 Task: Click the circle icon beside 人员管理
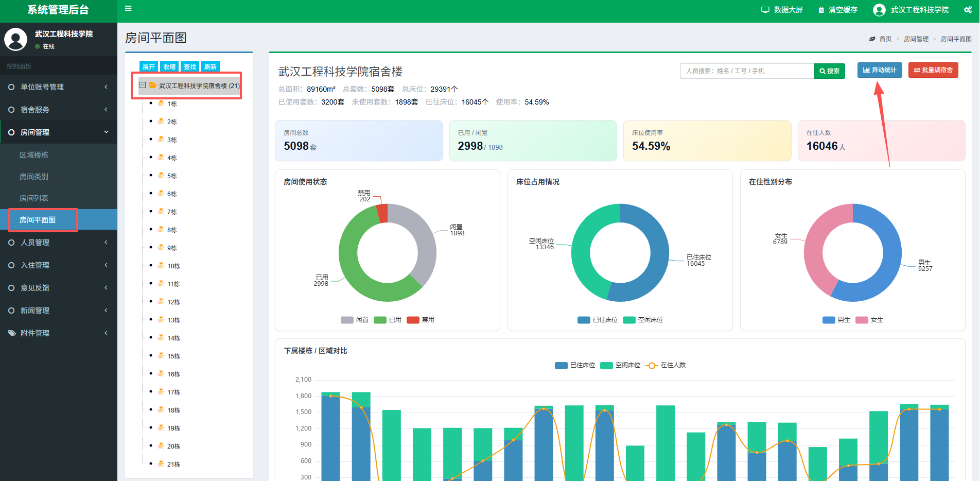click(11, 243)
